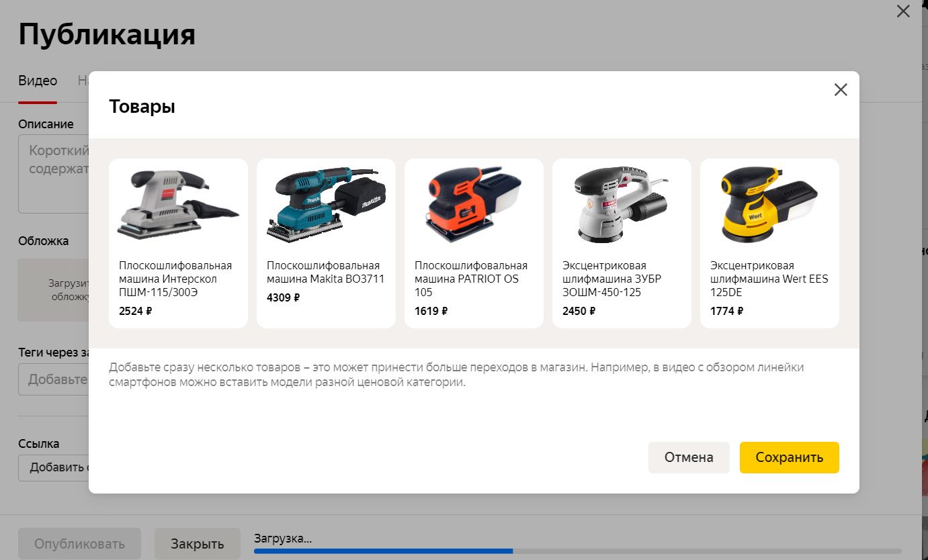Click the add link button under Ссылка
928x560 pixels.
pyautogui.click(x=54, y=468)
